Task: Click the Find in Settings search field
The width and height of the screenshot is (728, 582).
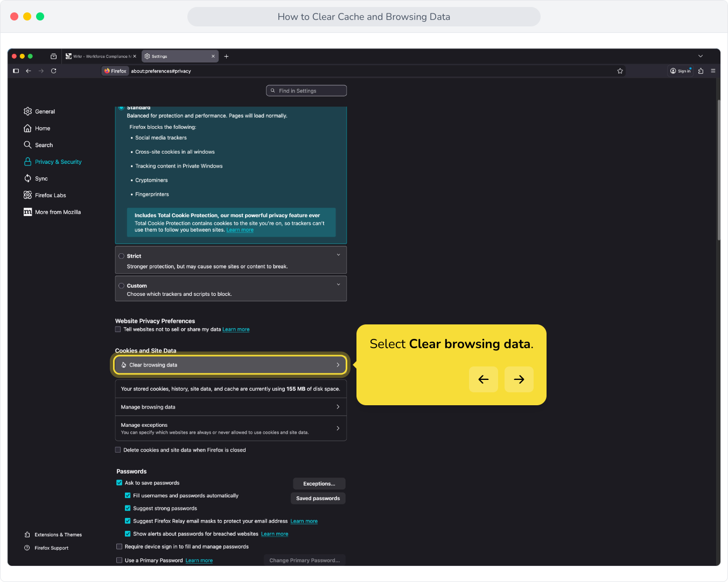Action: click(306, 91)
